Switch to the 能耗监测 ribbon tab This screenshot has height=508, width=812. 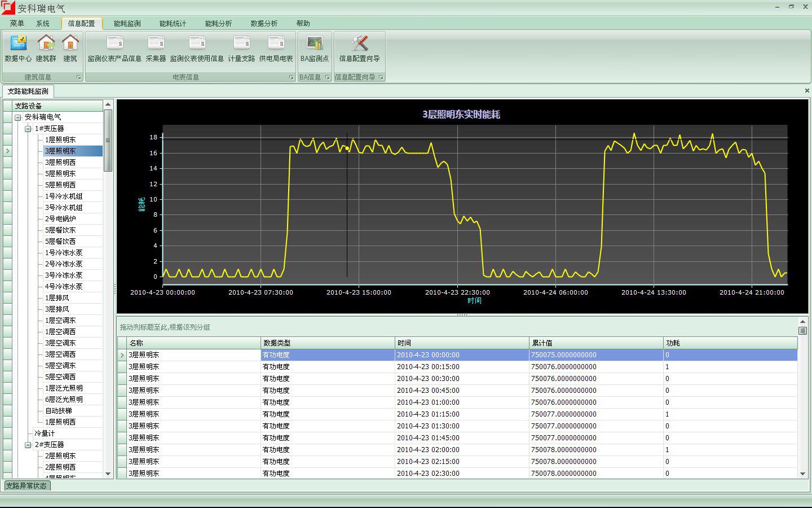127,24
